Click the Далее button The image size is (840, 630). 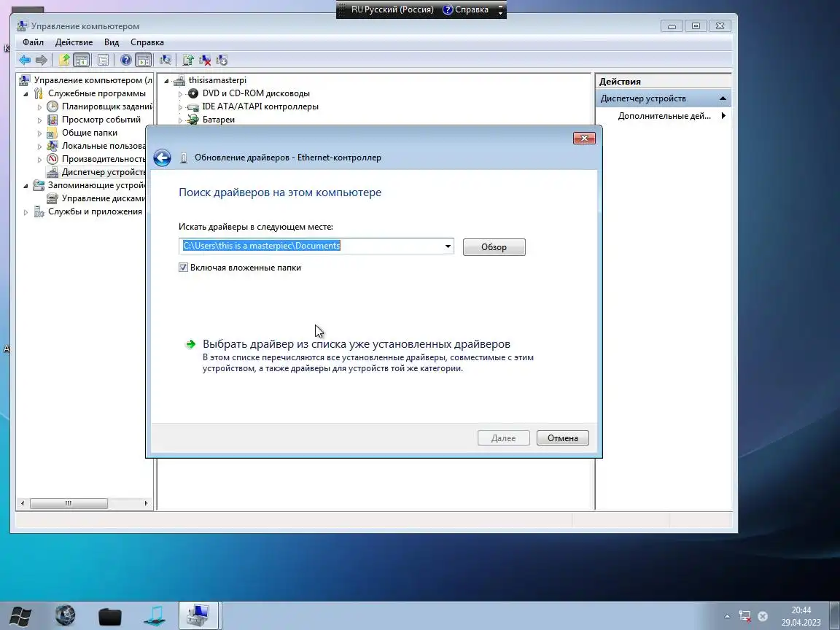point(504,438)
